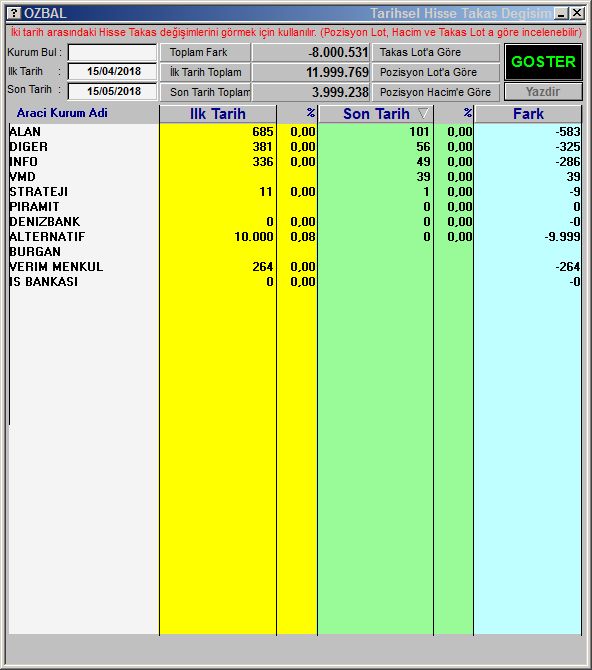Click the help question mark icon
The height and width of the screenshot is (670, 592).
tap(14, 13)
